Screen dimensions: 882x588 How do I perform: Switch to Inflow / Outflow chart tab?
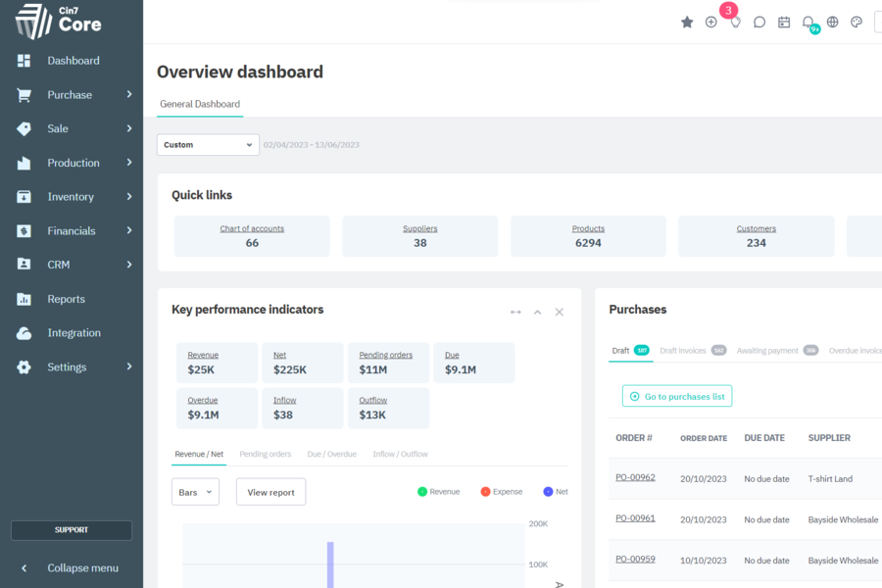click(x=400, y=454)
